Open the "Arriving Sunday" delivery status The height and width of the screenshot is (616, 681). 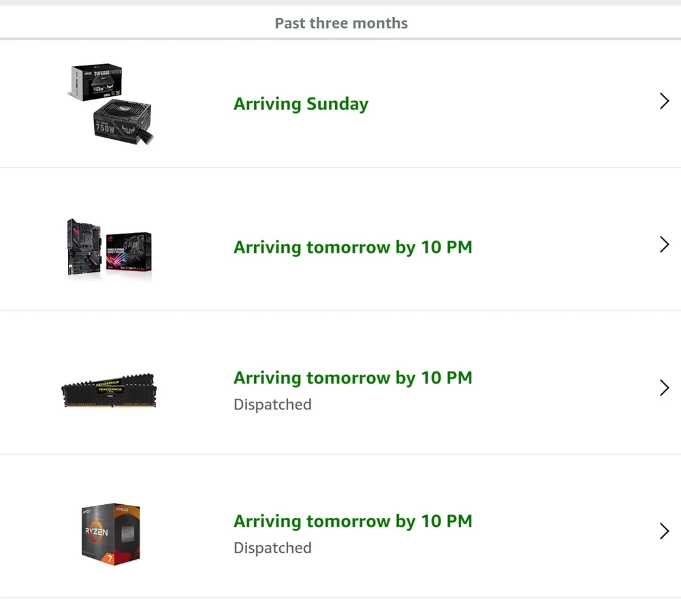[300, 104]
